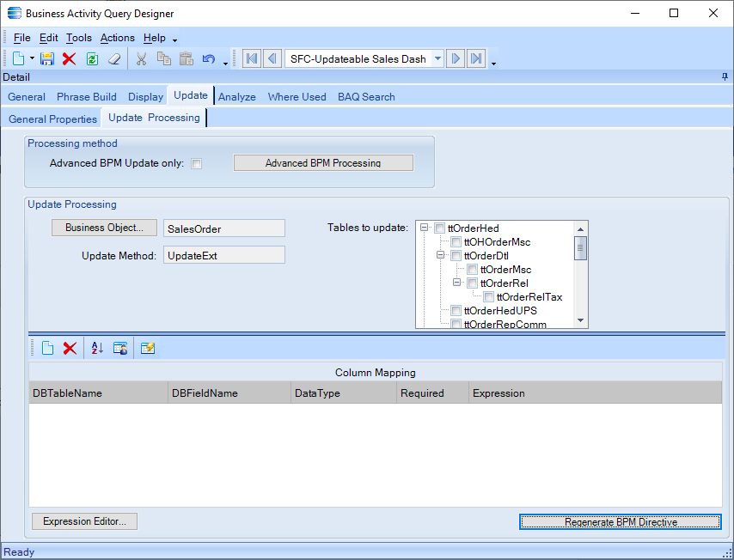
Task: Collapse the ttOrderHed tree node
Action: click(x=424, y=228)
